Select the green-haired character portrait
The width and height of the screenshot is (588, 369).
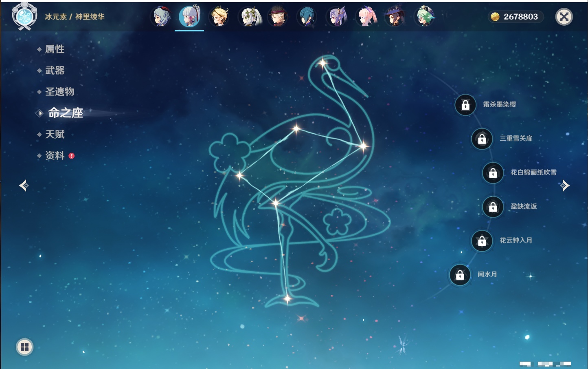pos(424,17)
